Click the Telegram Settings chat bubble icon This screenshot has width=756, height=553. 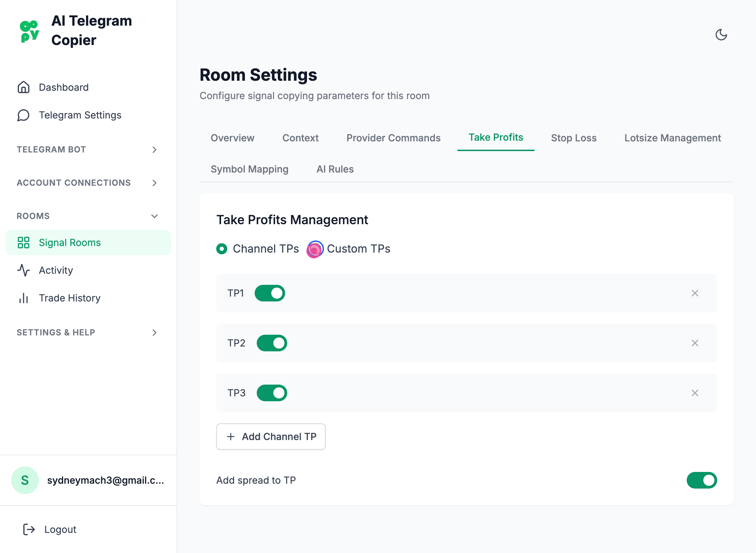click(23, 115)
